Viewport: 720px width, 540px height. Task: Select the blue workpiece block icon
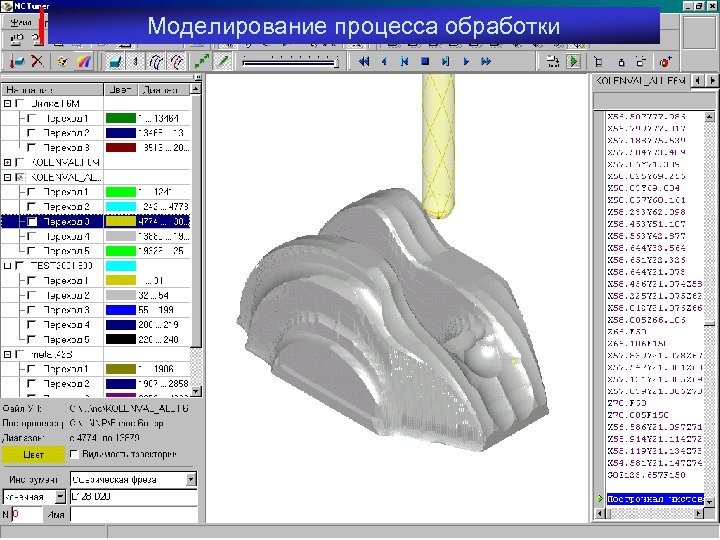[x=115, y=61]
